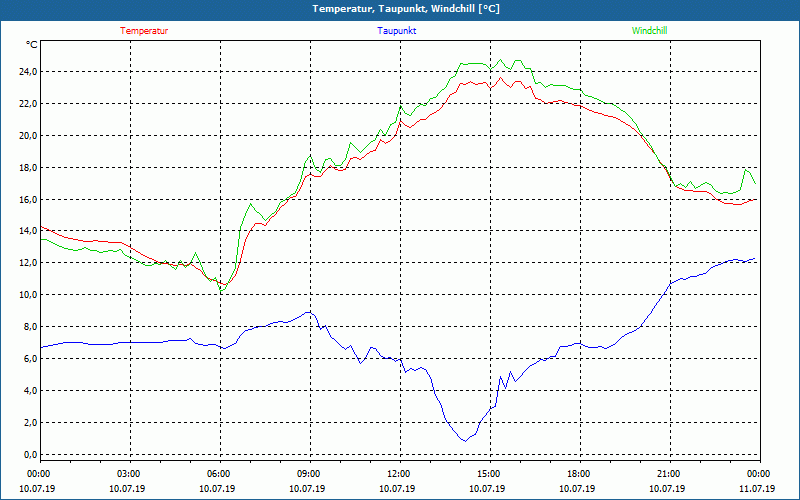Screen dimensions: 800x500
Task: Click the 0,0 y-axis value
Action: point(30,455)
